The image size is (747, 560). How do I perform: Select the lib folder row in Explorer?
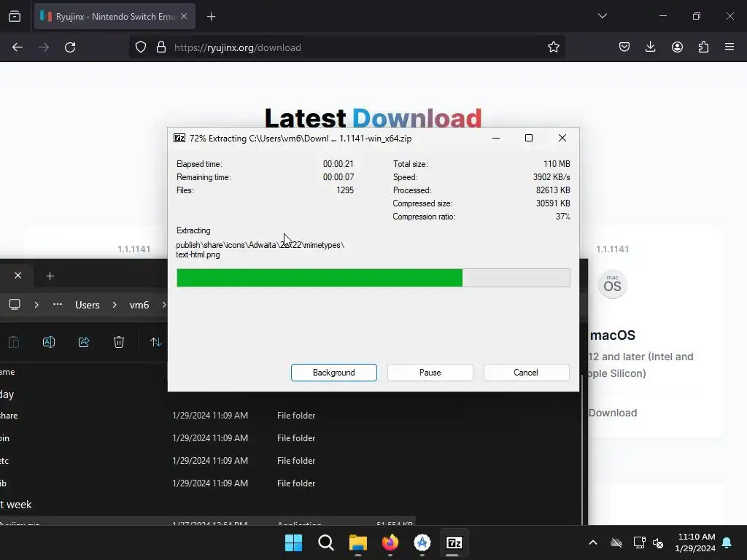(x=208, y=483)
